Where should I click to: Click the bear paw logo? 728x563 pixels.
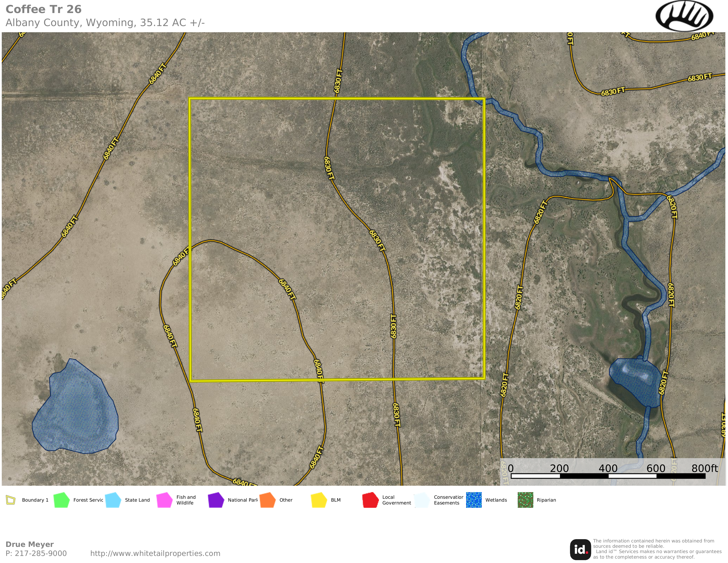point(684,16)
